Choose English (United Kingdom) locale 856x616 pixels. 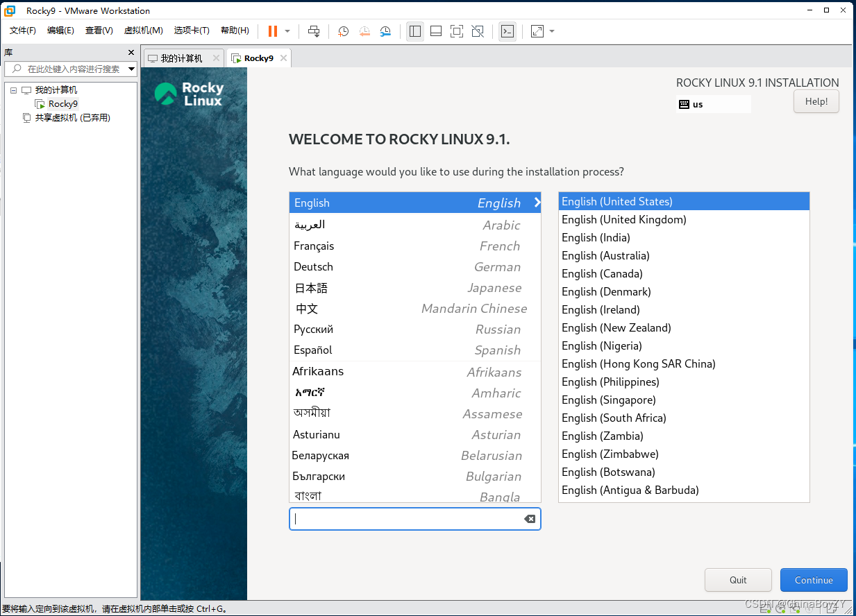click(x=684, y=219)
